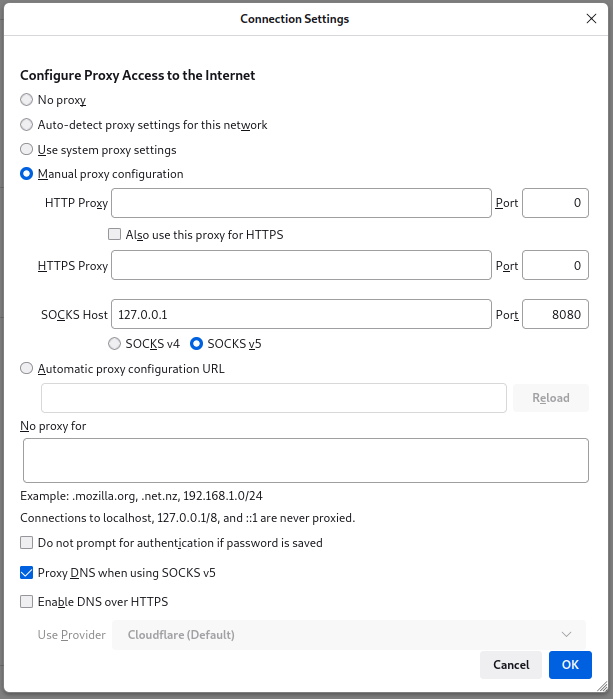Select Manual proxy configuration radio button
Viewport: 613px width, 699px height.
(x=27, y=174)
